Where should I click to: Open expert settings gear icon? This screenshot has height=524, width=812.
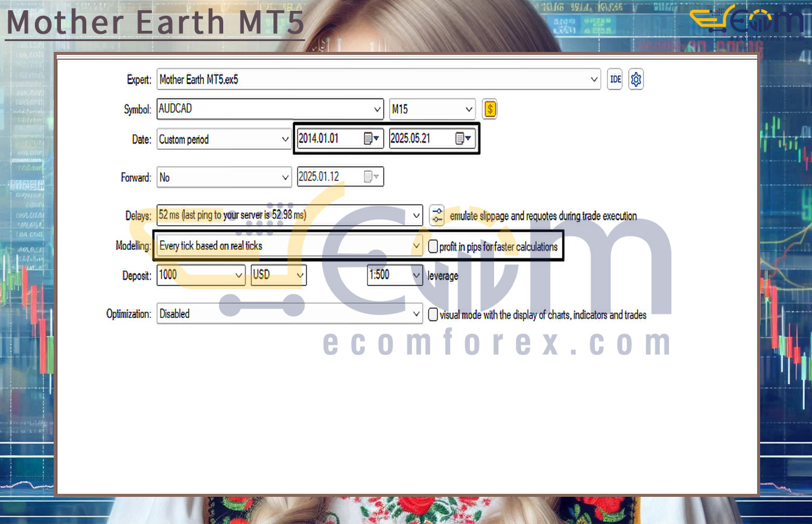636,79
